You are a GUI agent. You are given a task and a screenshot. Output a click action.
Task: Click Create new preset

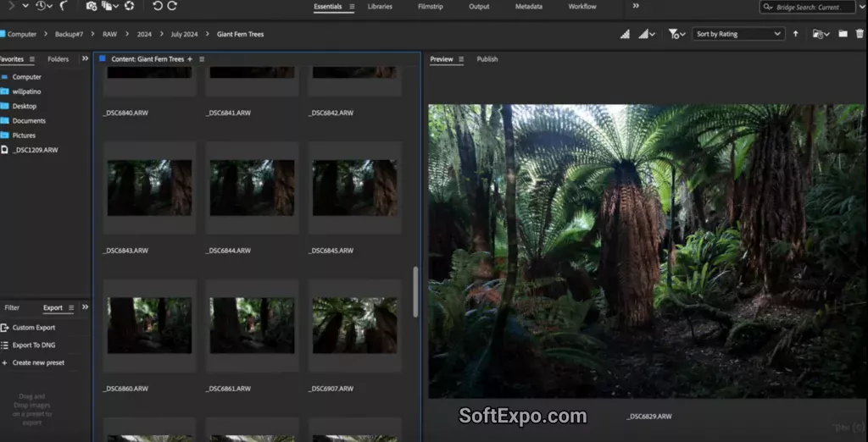click(38, 363)
